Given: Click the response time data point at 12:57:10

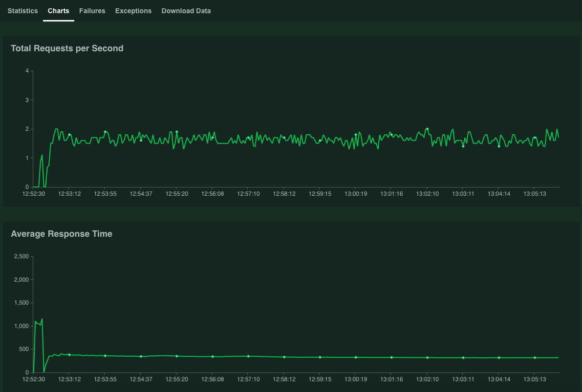Looking at the screenshot, I should point(248,356).
